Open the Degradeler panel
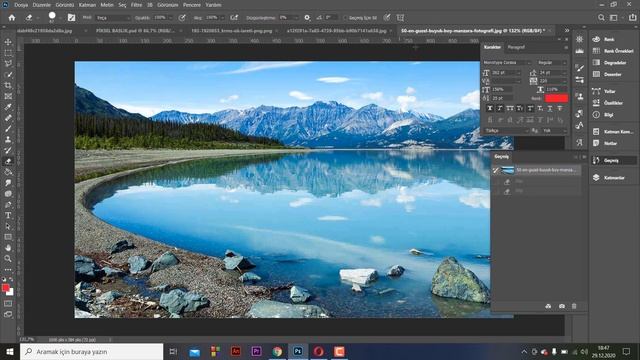The width and height of the screenshot is (640, 360). pos(610,62)
